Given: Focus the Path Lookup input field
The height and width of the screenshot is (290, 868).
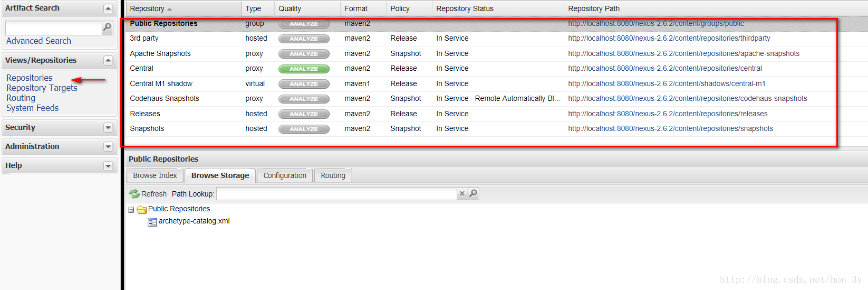Looking at the screenshot, I should 336,194.
